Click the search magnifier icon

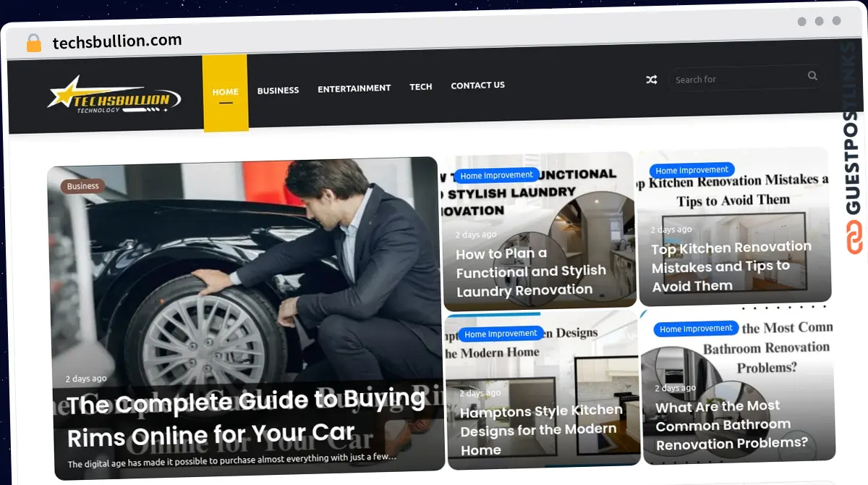812,75
